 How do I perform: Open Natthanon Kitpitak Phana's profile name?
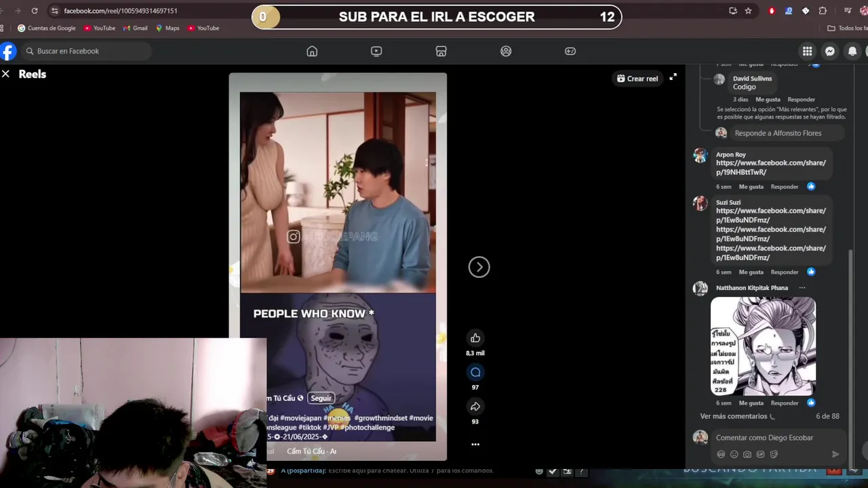(x=752, y=287)
